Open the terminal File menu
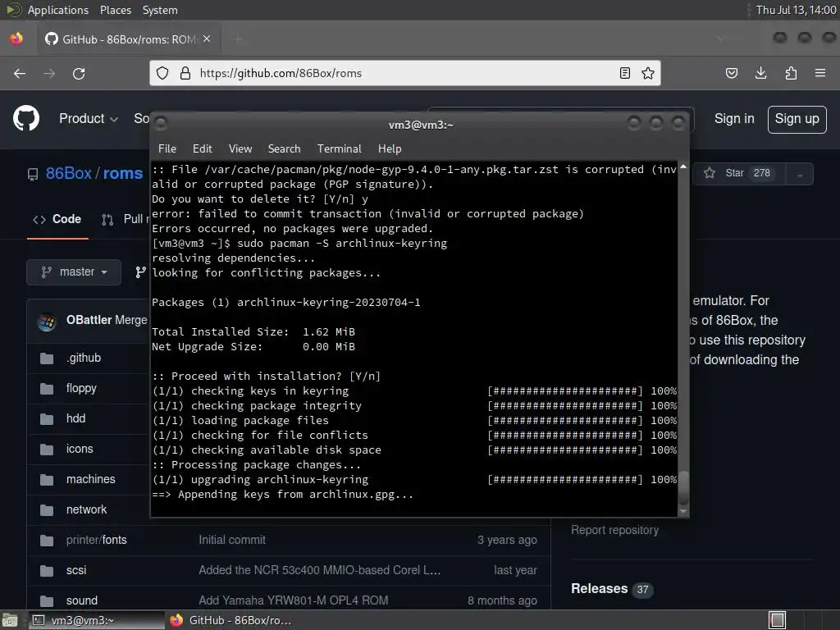This screenshot has height=630, width=840. 167,148
